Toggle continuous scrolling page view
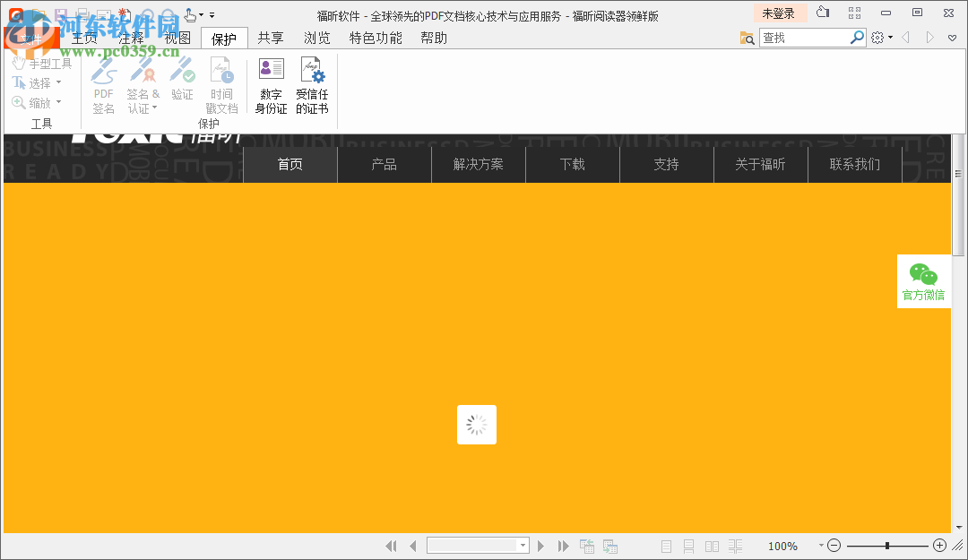Screen dimensions: 968x560 [x=688, y=545]
